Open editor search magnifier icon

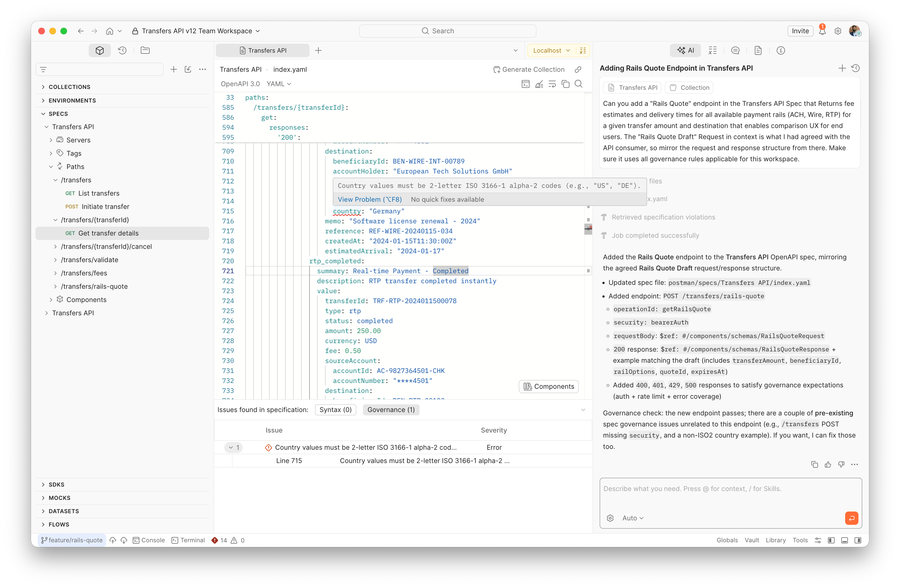[579, 84]
